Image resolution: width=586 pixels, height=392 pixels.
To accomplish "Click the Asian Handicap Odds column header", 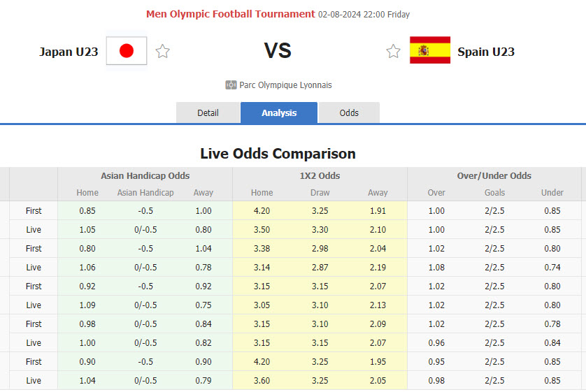I will click(145, 176).
